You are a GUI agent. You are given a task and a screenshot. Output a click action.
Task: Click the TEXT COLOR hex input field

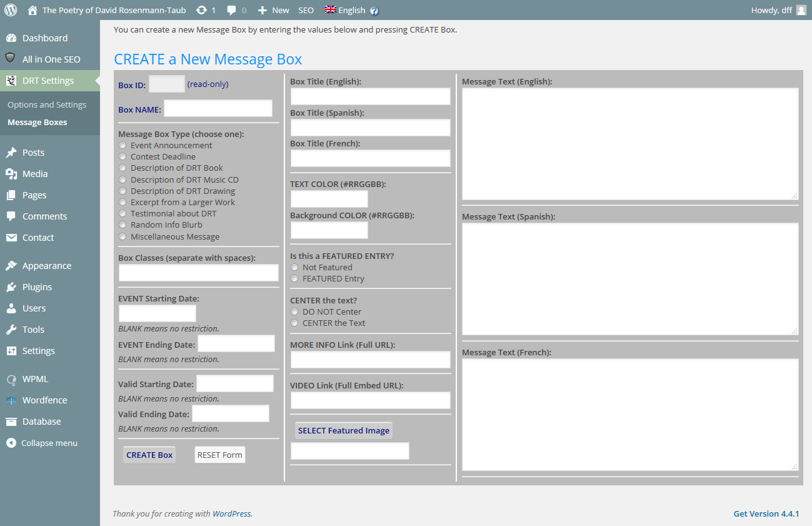[x=329, y=199]
